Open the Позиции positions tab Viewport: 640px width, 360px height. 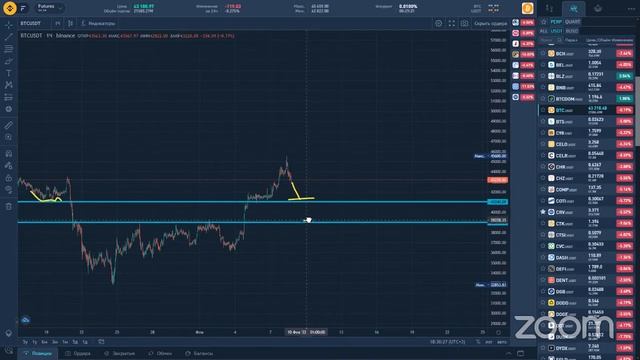[x=38, y=353]
